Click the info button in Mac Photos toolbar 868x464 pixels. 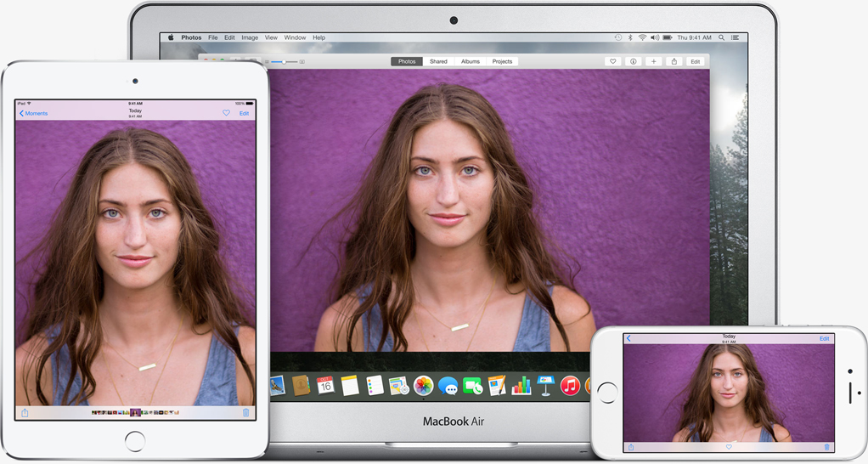pos(633,62)
